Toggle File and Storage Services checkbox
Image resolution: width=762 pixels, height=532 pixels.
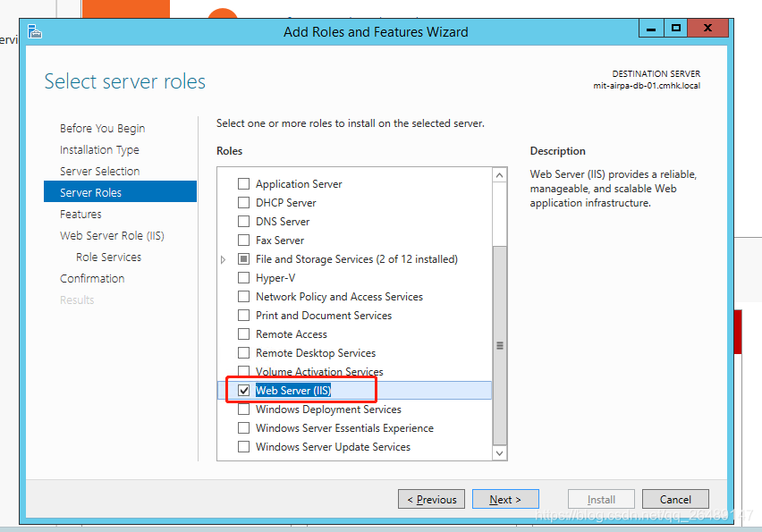243,259
